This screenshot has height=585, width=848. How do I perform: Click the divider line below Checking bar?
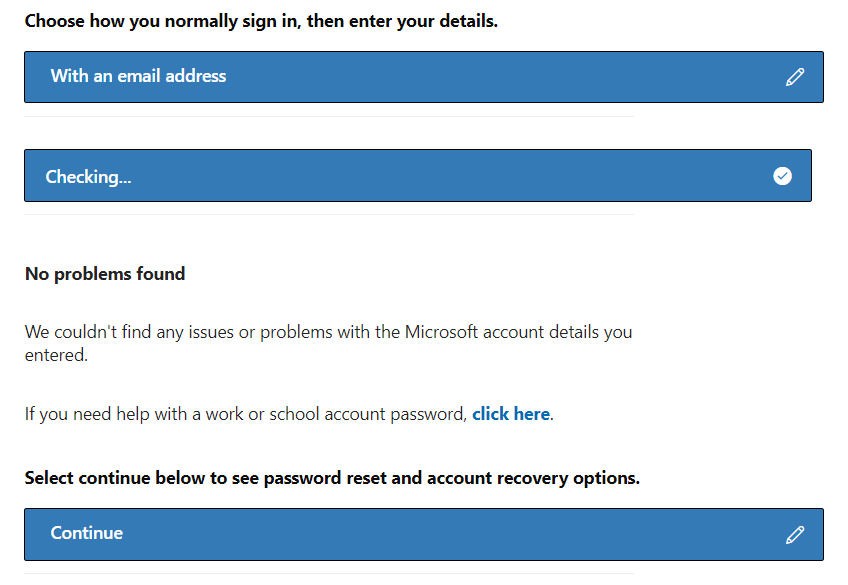coord(329,215)
